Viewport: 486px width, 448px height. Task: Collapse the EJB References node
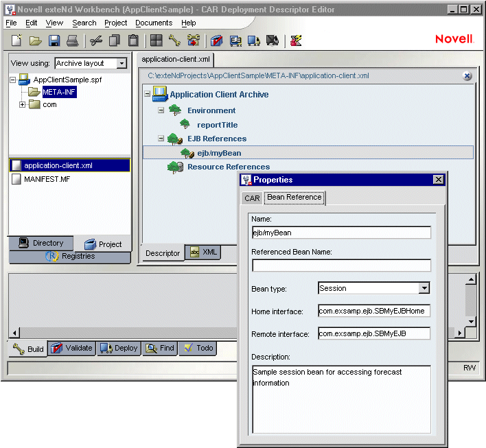point(161,139)
